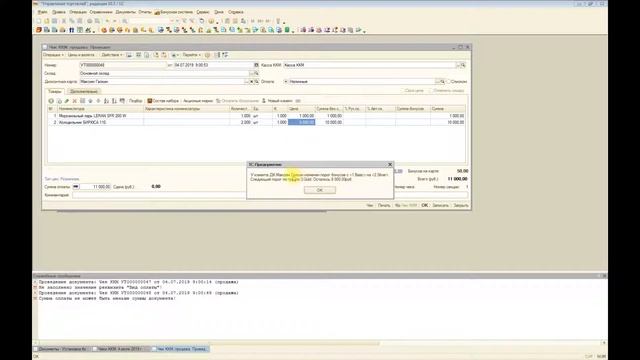Move the selected row down
The image size is (640, 360).
coord(98,101)
